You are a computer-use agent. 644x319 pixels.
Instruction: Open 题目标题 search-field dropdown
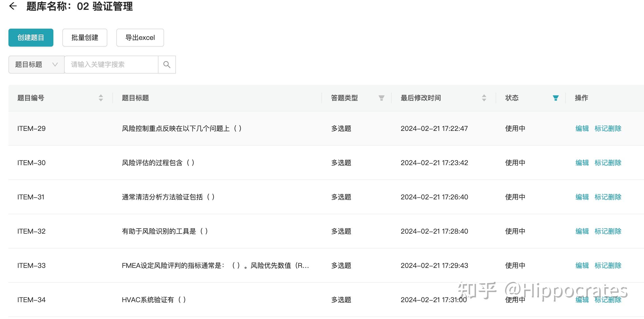coord(36,65)
